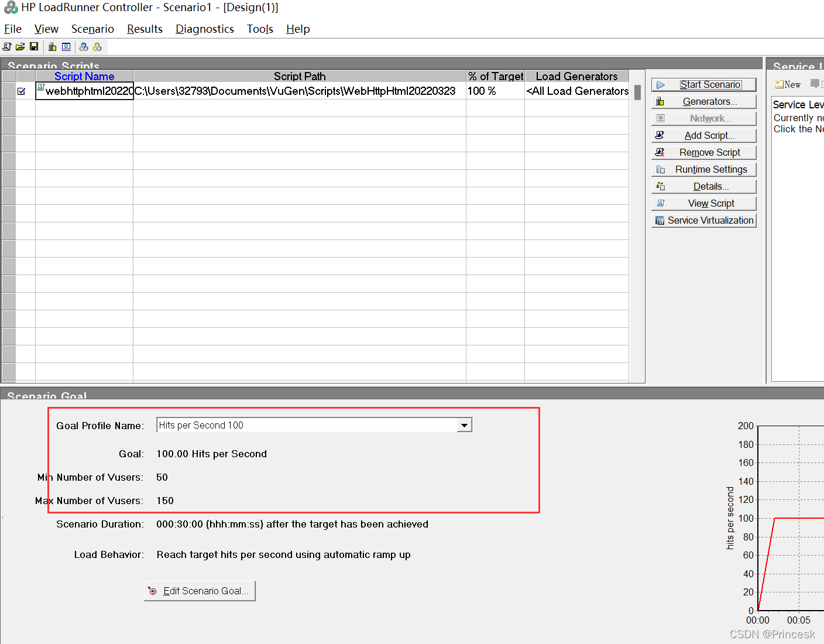Click the Open Scenario folder icon
Screen dimensions: 824x644
click(20, 47)
